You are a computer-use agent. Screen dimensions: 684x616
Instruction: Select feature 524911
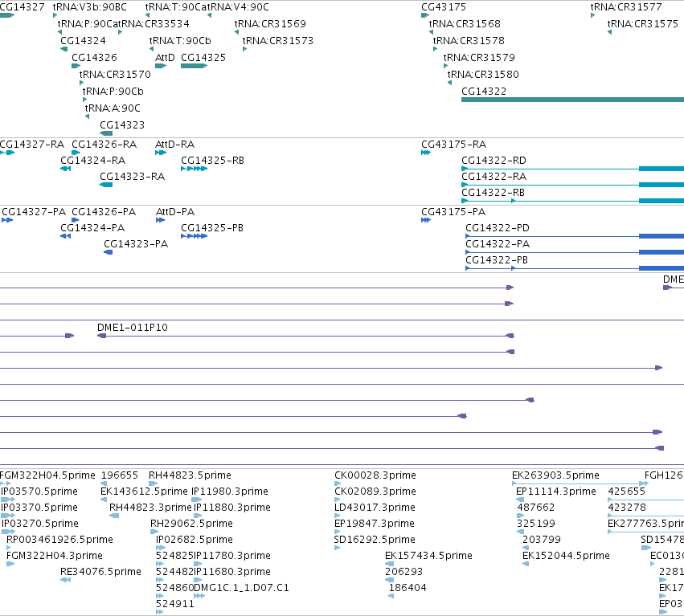click(x=159, y=612)
